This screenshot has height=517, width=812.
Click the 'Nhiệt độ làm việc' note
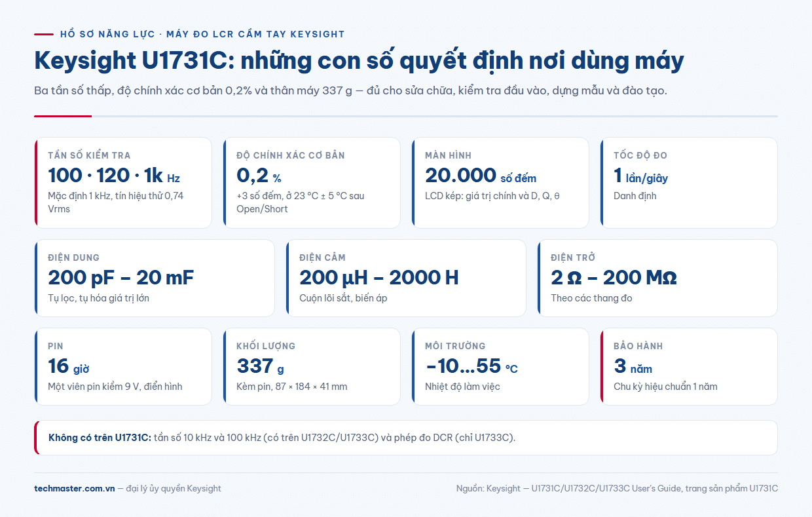462,387
